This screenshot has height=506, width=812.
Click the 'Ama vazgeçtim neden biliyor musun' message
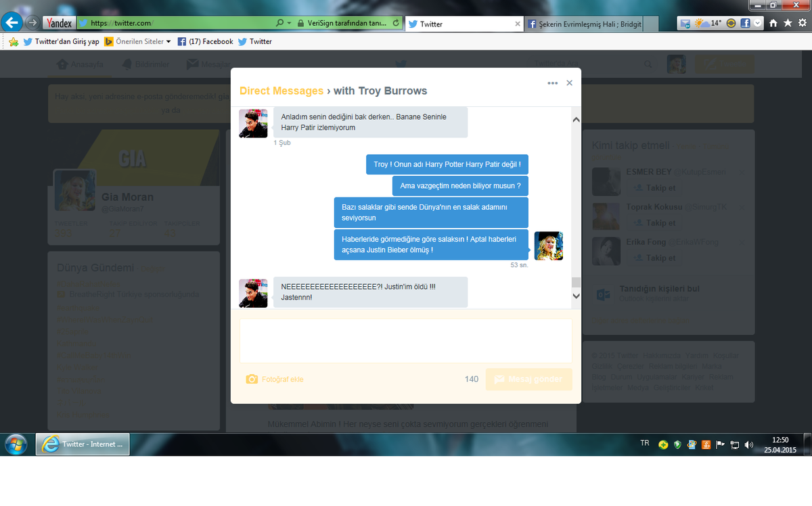click(x=460, y=185)
